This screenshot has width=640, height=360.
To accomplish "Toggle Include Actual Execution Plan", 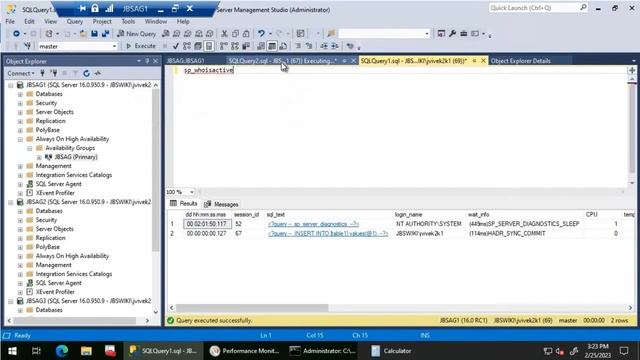I will tap(224, 46).
